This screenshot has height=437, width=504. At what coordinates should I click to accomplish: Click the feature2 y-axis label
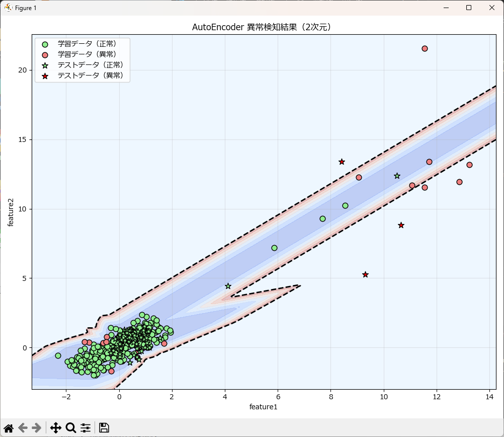11,211
